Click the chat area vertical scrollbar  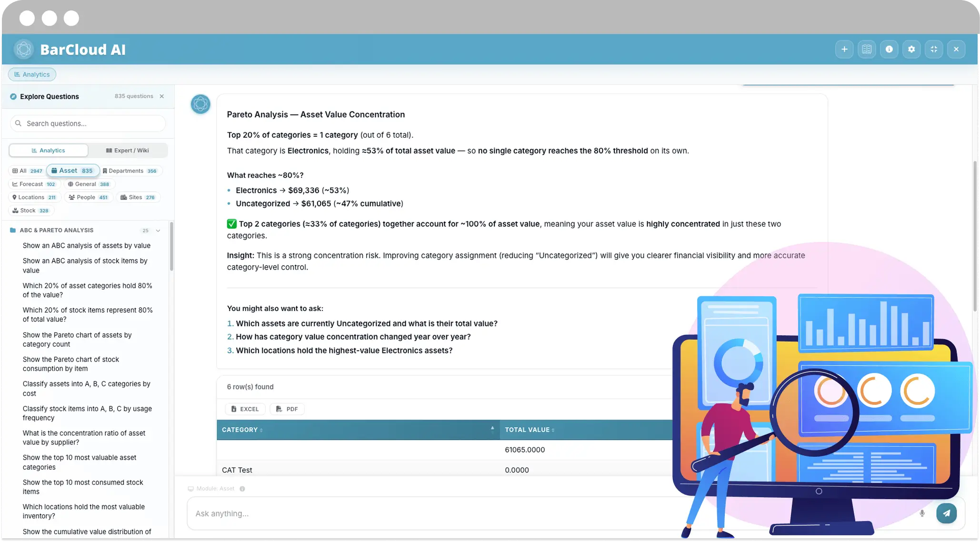click(975, 236)
